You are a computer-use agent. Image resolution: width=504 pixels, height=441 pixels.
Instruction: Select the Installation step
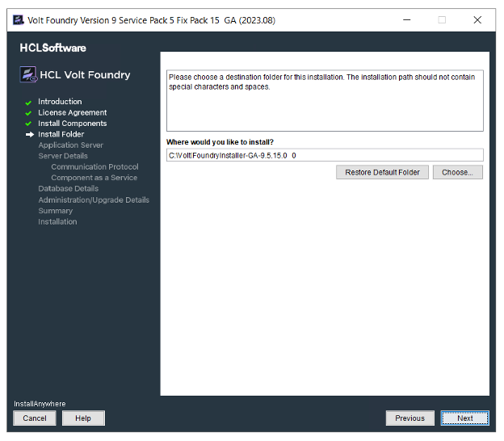57,222
